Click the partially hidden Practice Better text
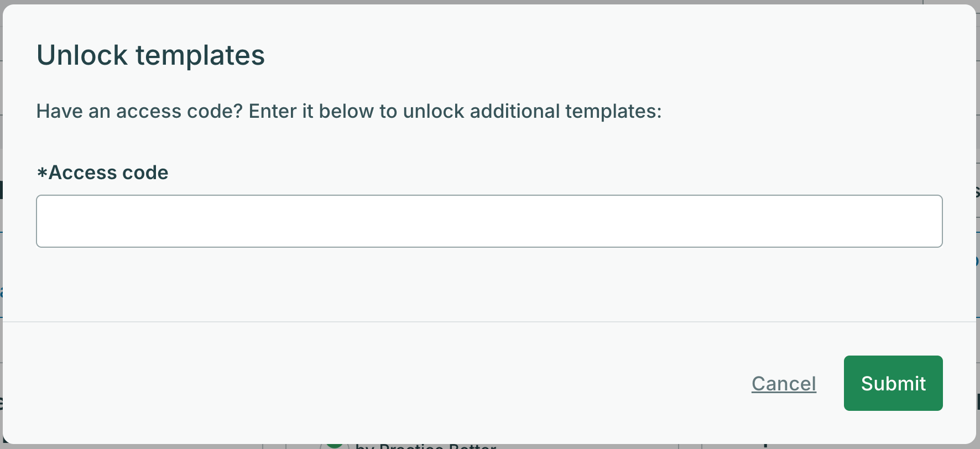This screenshot has height=449, width=980. pyautogui.click(x=426, y=446)
